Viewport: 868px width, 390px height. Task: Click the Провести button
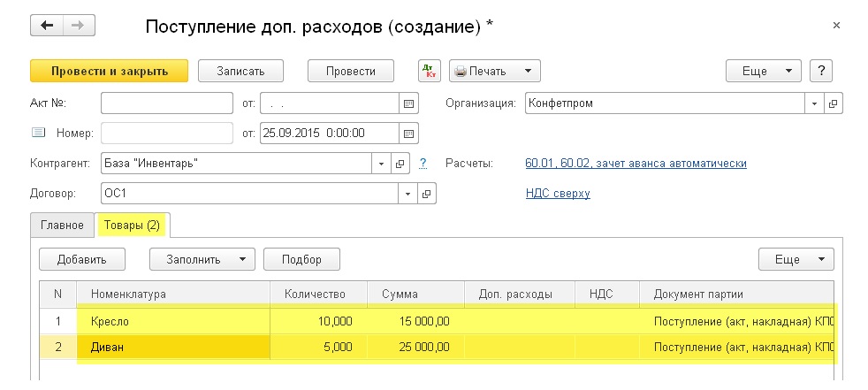tap(351, 71)
